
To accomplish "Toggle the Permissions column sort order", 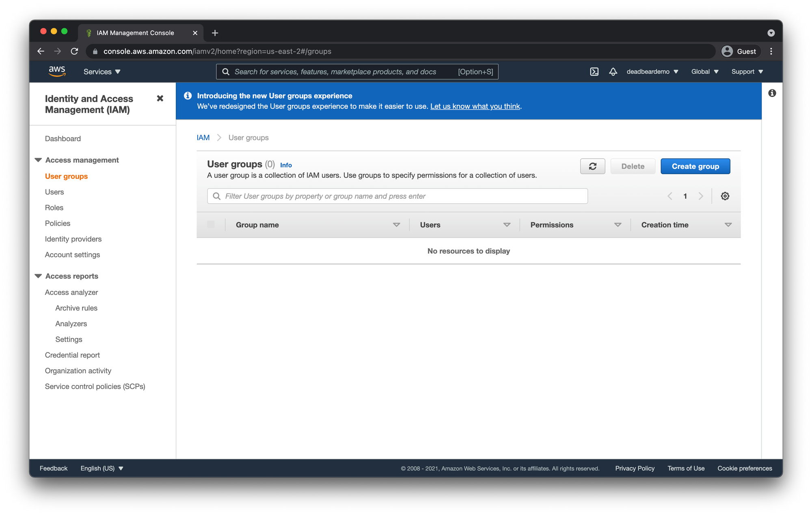I will pyautogui.click(x=618, y=225).
